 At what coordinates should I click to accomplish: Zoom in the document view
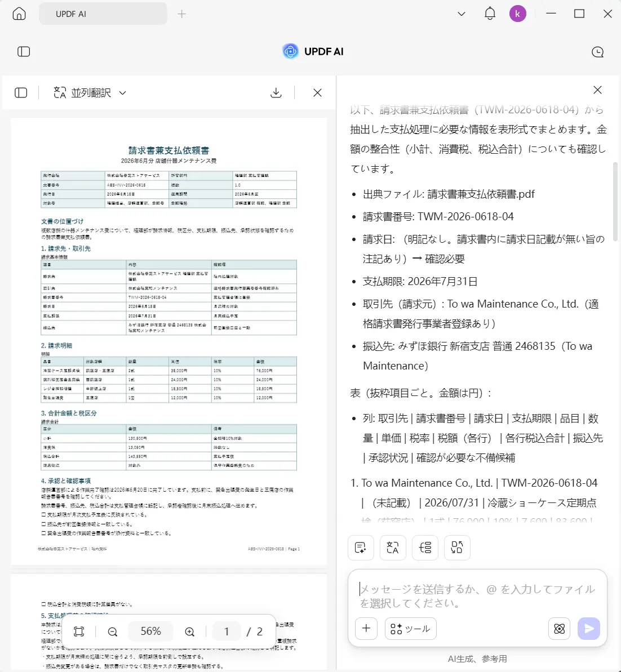click(x=189, y=631)
